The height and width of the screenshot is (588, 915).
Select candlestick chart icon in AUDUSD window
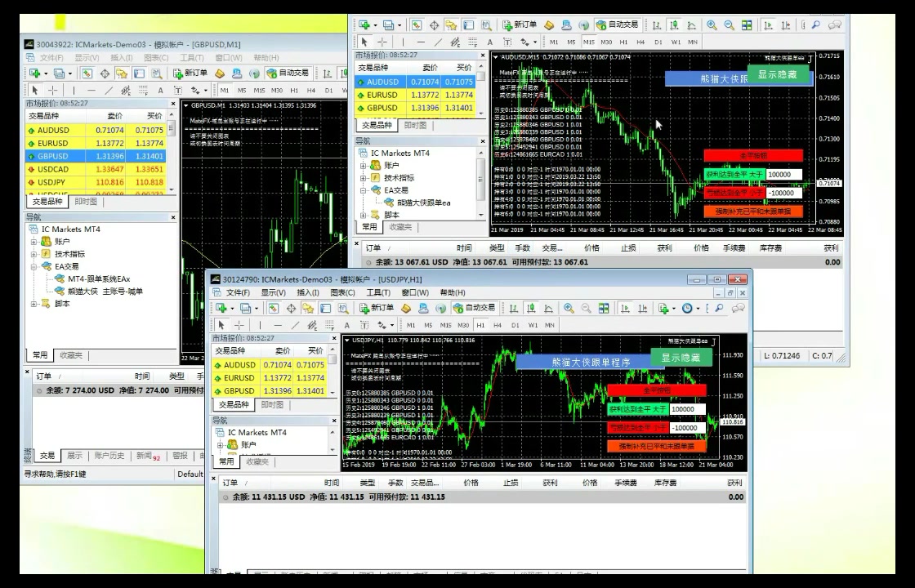click(675, 25)
